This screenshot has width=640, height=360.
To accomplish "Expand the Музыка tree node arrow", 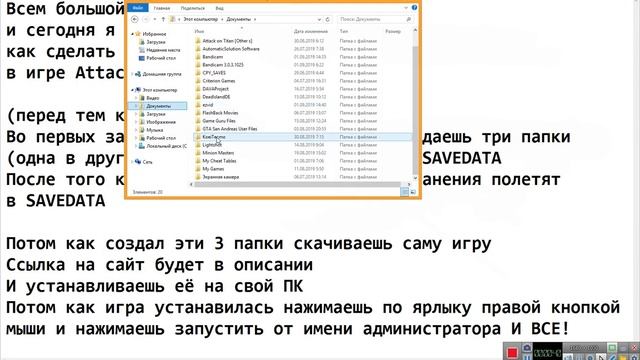I will 136,130.
